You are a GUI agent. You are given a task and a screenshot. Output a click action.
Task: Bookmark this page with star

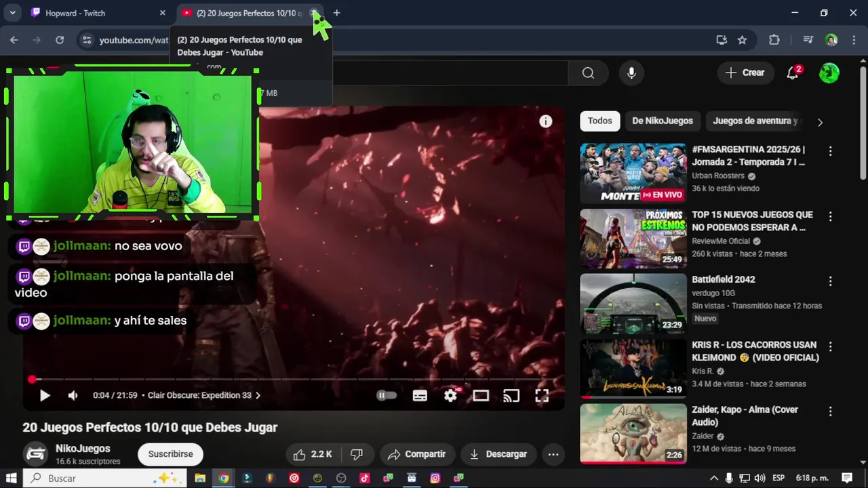(743, 40)
